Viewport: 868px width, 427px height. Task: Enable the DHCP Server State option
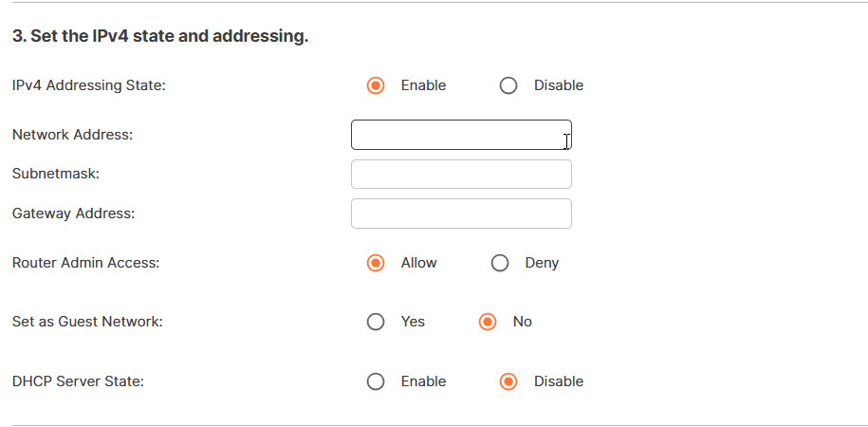376,381
